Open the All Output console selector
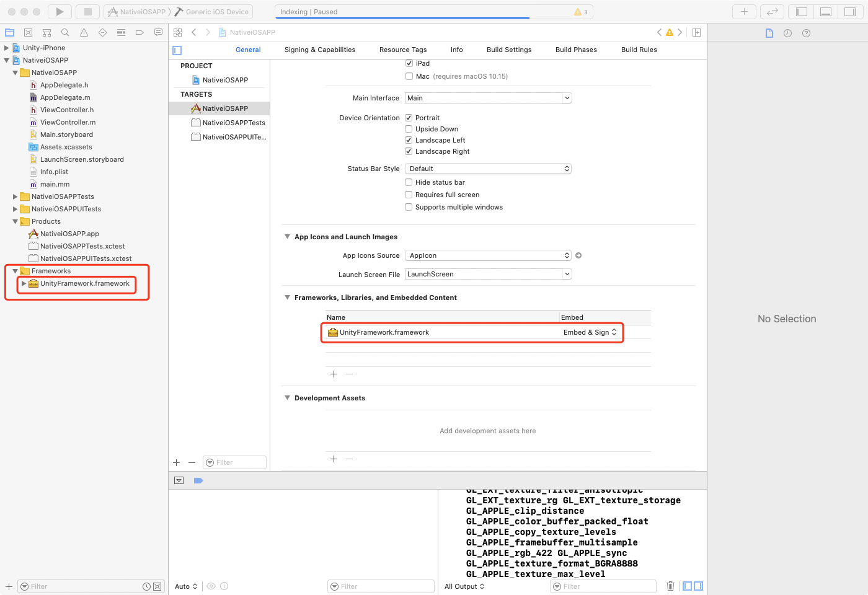The image size is (868, 595). [x=464, y=586]
